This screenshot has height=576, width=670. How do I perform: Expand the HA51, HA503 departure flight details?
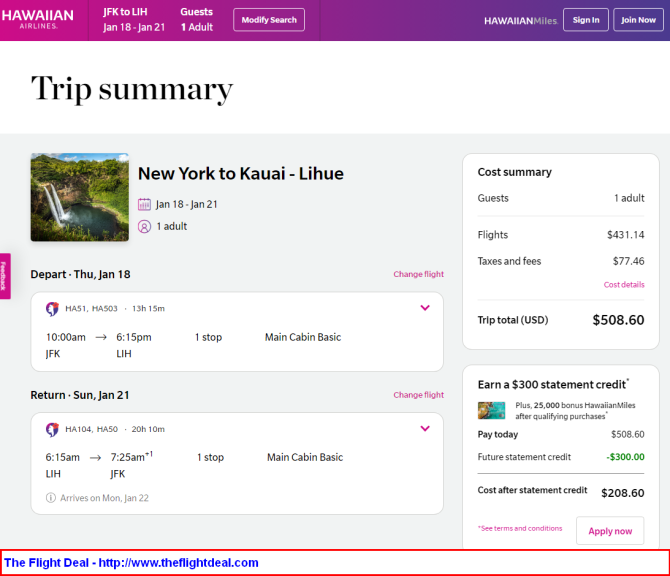425,308
